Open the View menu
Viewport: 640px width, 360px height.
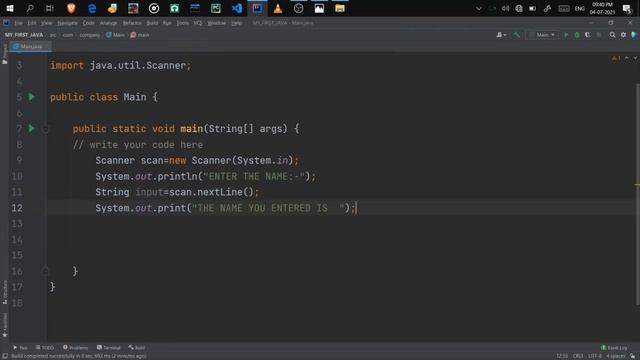click(46, 23)
